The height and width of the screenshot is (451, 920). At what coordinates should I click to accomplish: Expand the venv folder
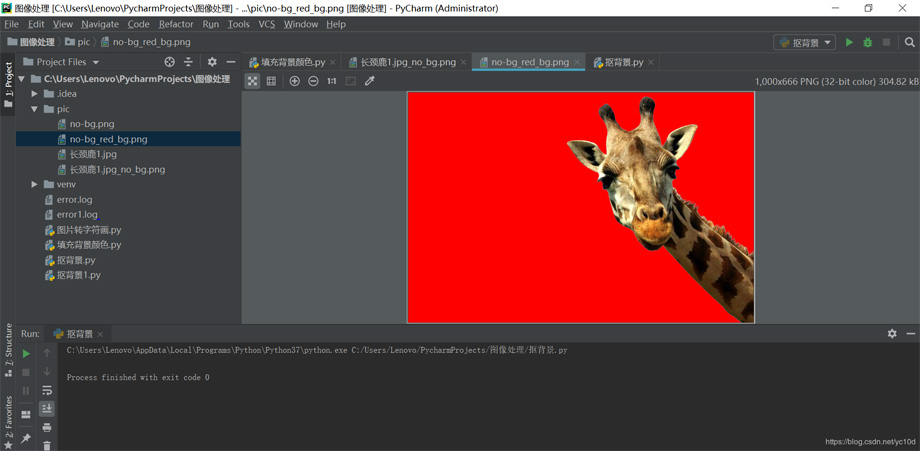pos(35,185)
